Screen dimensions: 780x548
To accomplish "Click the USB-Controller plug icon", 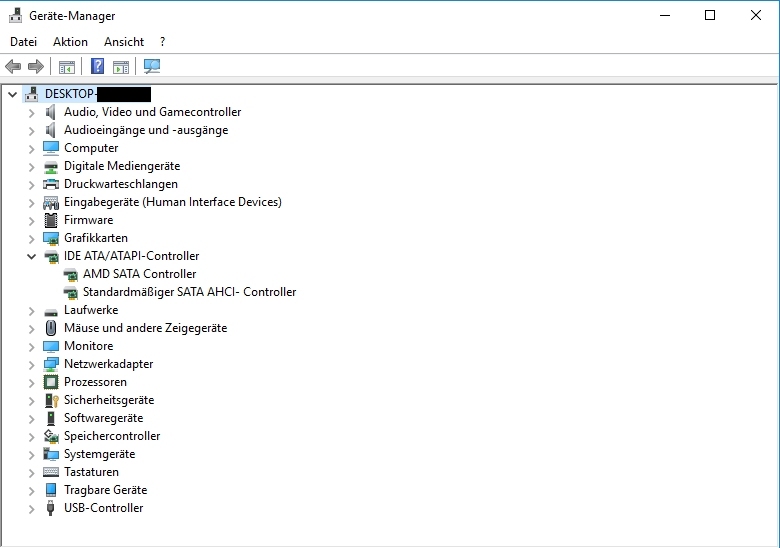I will click(x=50, y=508).
